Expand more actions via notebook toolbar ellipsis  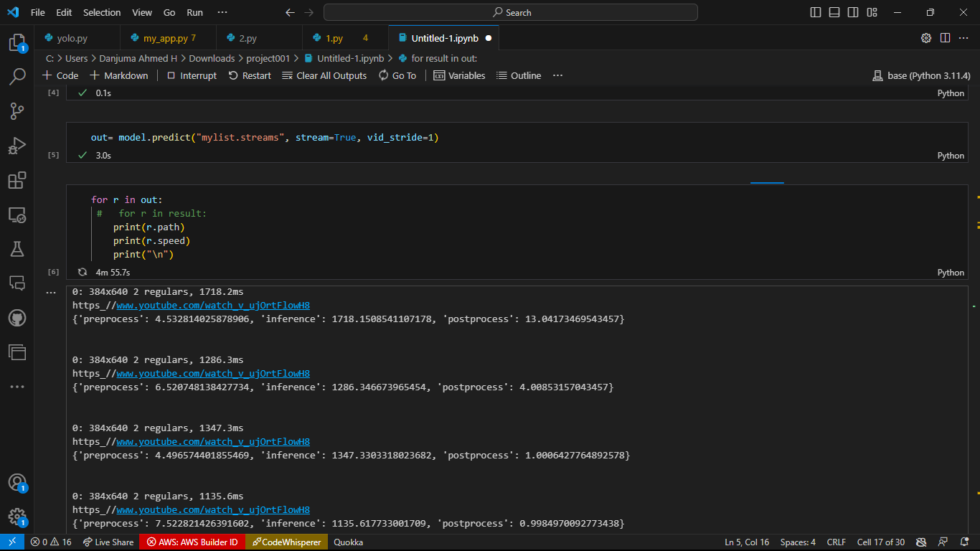(x=558, y=75)
